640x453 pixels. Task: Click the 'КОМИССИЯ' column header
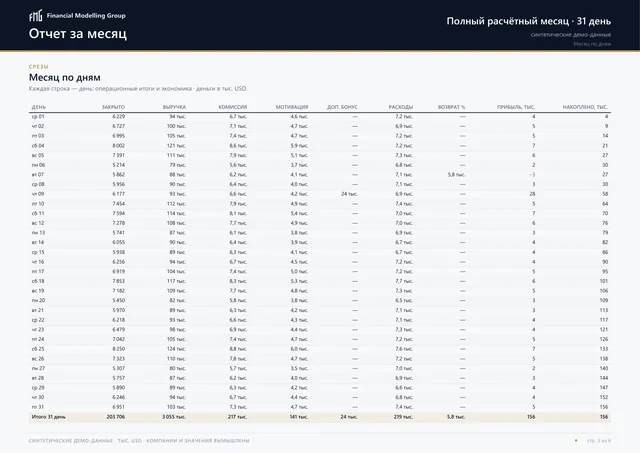233,107
